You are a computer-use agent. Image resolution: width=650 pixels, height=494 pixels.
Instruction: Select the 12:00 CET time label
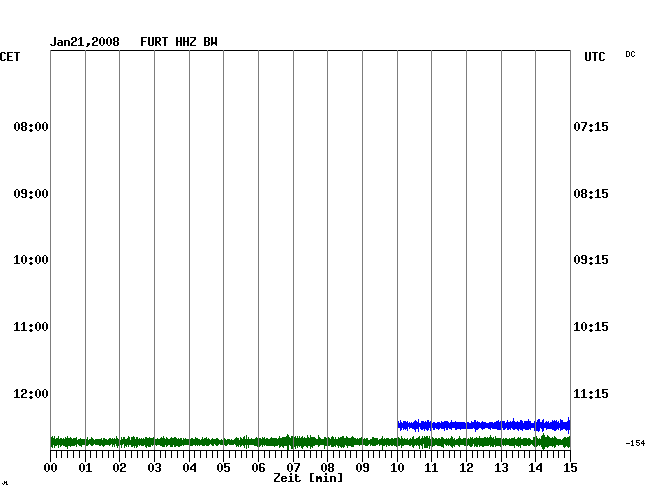(31, 393)
